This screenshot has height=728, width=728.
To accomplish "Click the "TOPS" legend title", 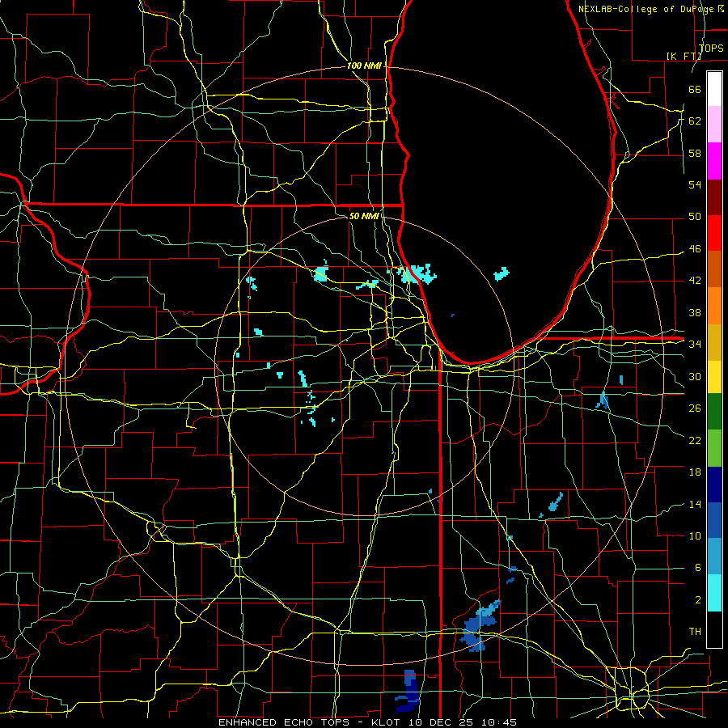I will [711, 49].
